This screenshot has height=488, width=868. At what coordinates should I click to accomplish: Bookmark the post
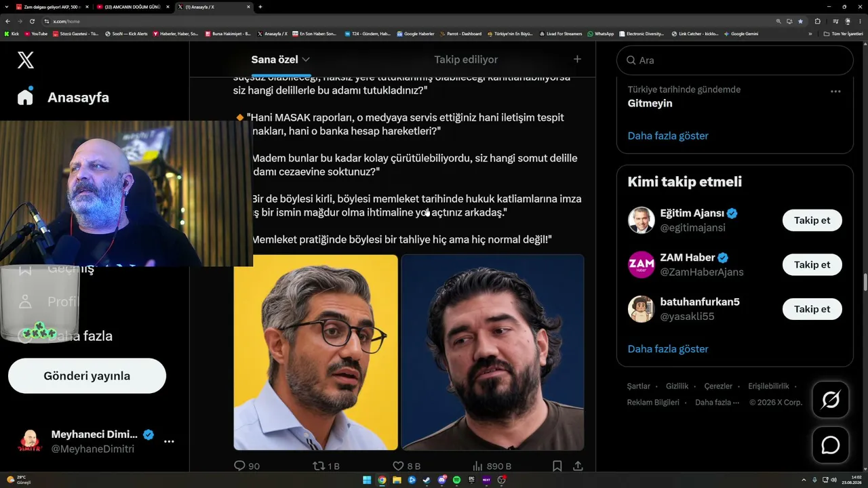(x=557, y=466)
